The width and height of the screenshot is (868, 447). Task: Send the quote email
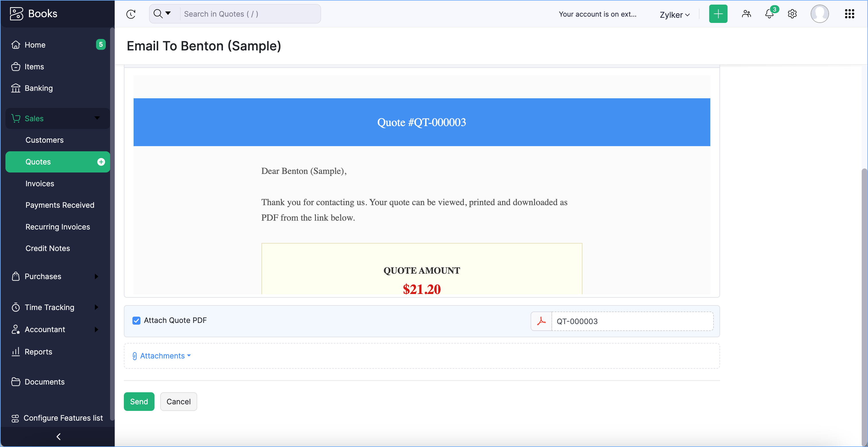coord(139,401)
